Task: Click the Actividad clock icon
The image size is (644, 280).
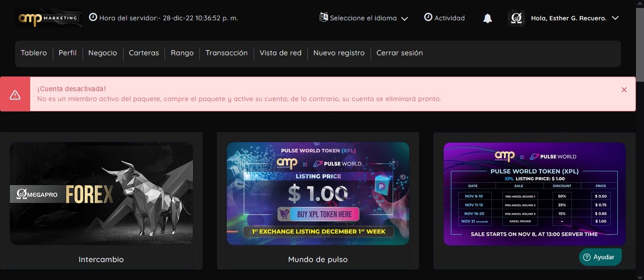Action: point(428,17)
